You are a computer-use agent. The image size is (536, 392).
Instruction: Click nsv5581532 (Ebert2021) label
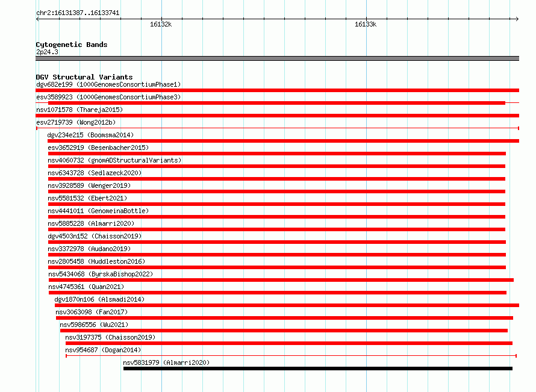coord(87,198)
